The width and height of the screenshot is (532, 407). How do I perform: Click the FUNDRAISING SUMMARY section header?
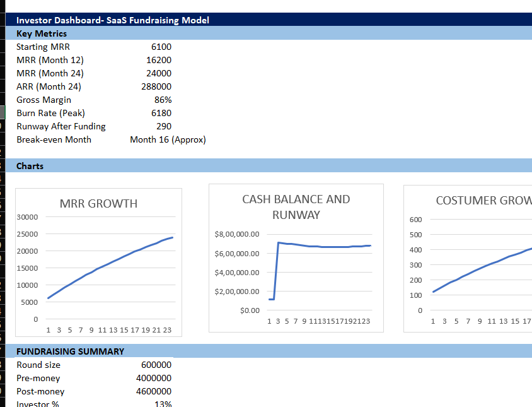coord(70,351)
